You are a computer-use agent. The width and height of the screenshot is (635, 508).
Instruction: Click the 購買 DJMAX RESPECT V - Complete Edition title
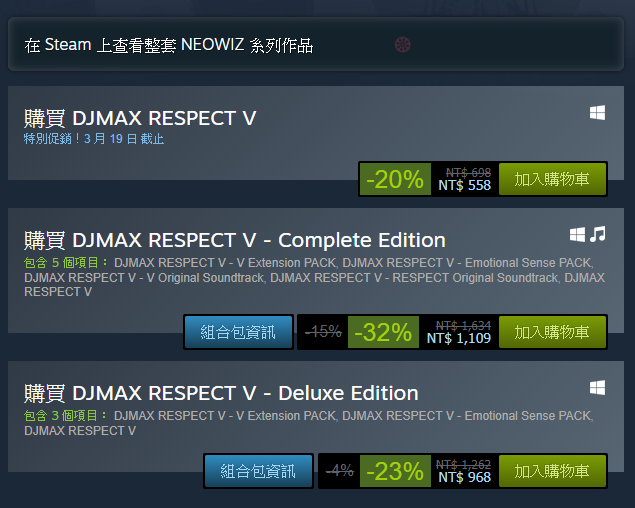pyautogui.click(x=235, y=240)
